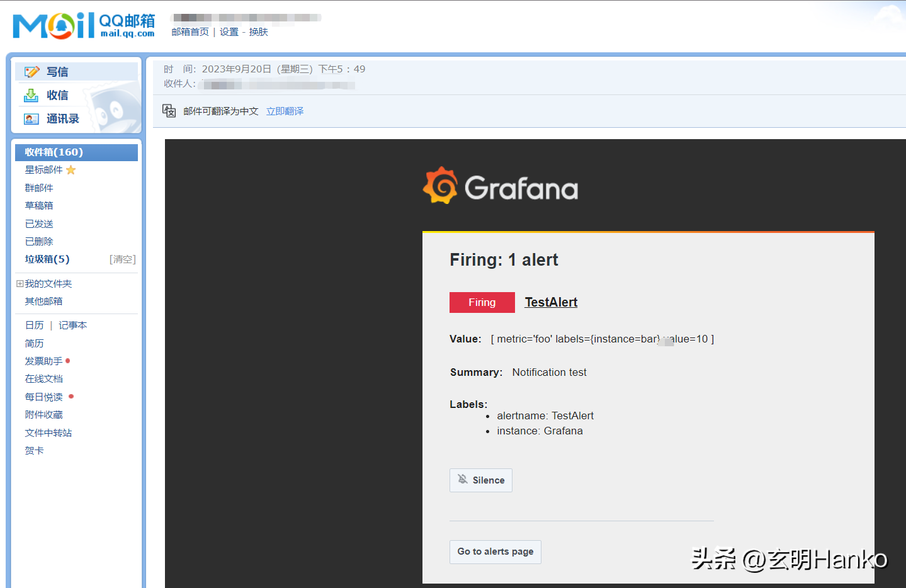The width and height of the screenshot is (906, 588).
Task: Click the Value metric='foo' text
Action: pos(582,339)
